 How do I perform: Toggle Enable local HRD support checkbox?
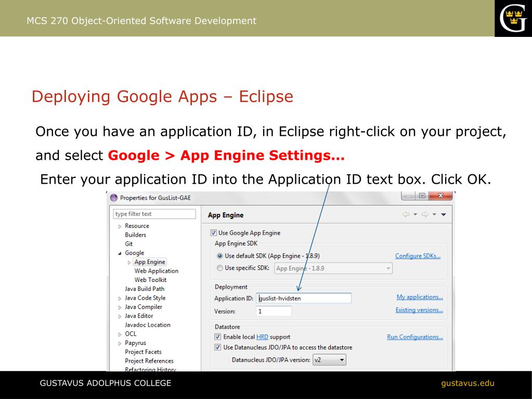[217, 337]
